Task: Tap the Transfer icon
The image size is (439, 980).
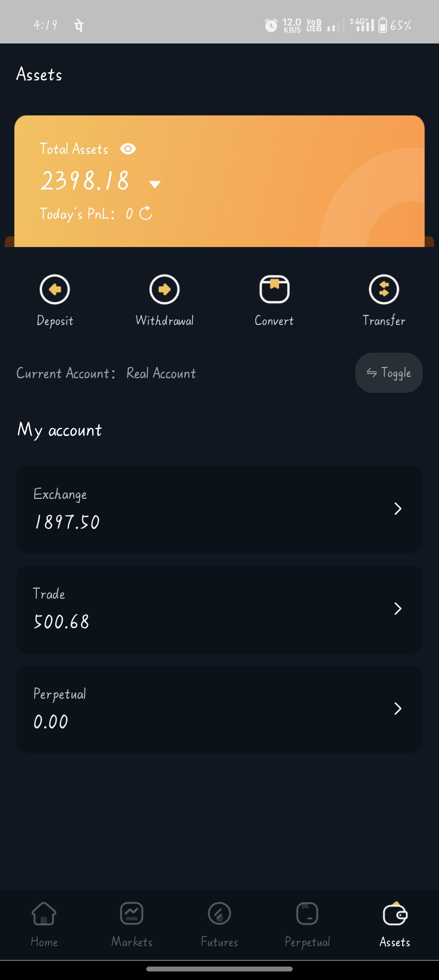Action: (384, 289)
